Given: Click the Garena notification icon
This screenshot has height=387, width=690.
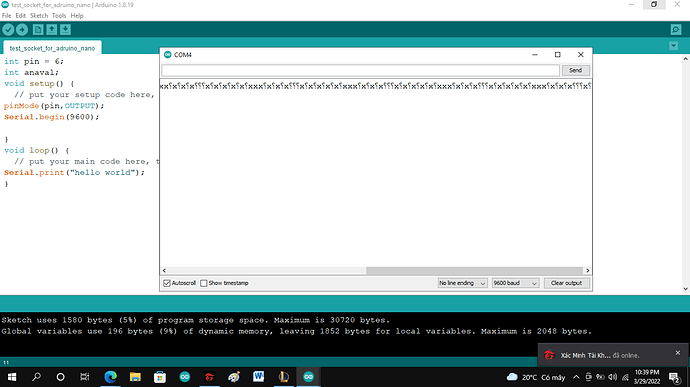Looking at the screenshot, I should [549, 355].
